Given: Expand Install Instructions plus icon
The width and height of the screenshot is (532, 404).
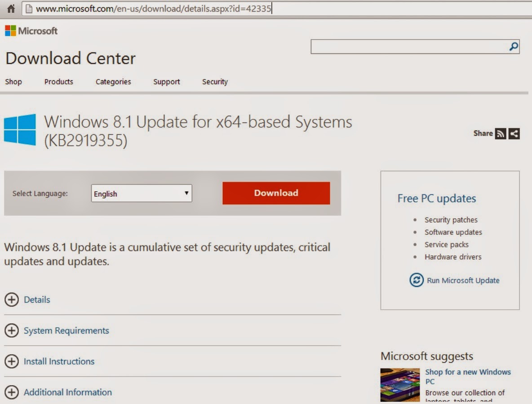Looking at the screenshot, I should pos(12,361).
